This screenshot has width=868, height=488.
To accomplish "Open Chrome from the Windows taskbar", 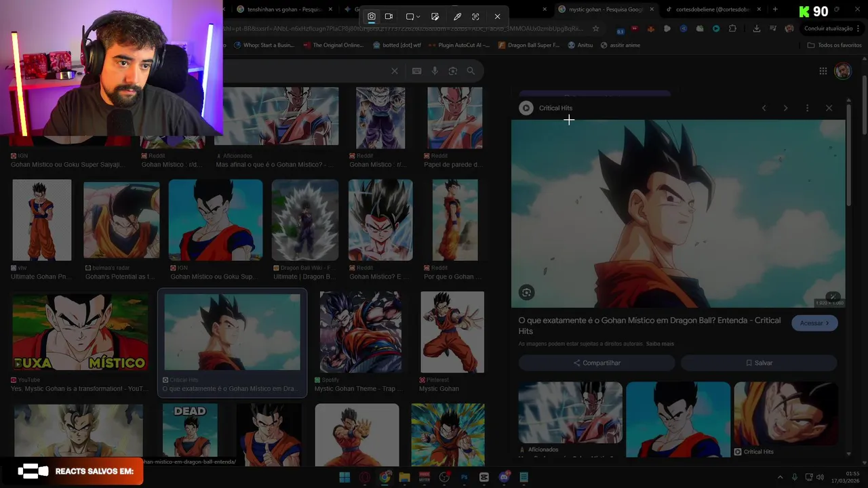I will click(x=384, y=477).
